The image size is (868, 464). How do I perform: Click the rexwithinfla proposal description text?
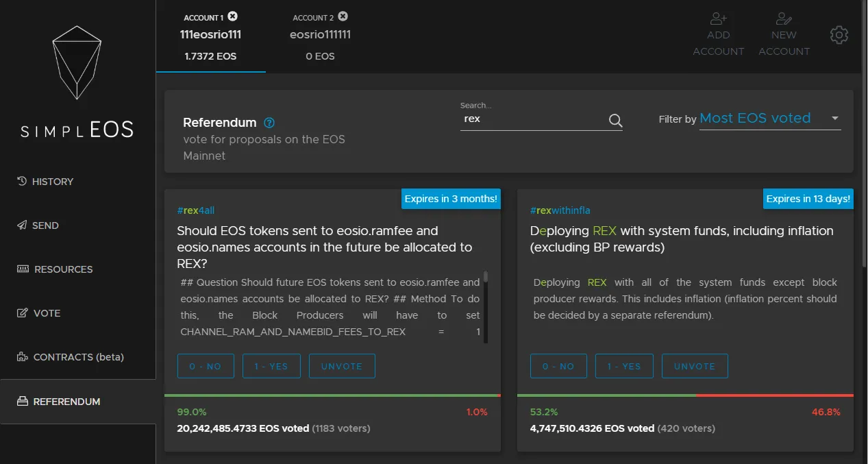685,299
